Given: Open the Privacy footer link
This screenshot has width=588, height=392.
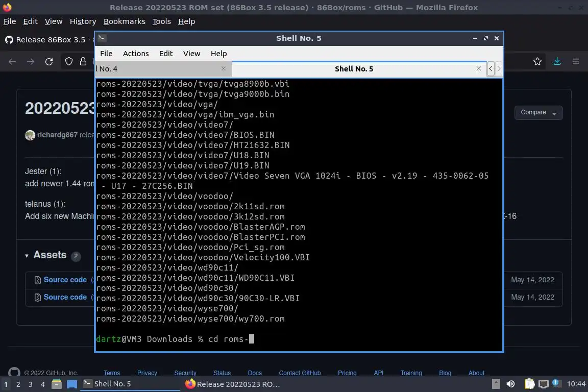Looking at the screenshot, I should (147, 373).
